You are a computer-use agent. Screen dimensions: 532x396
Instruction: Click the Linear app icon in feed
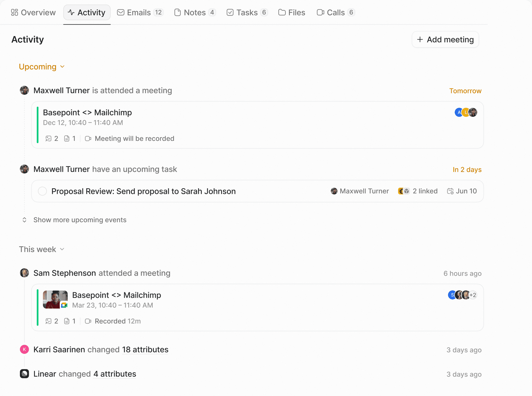pos(24,374)
